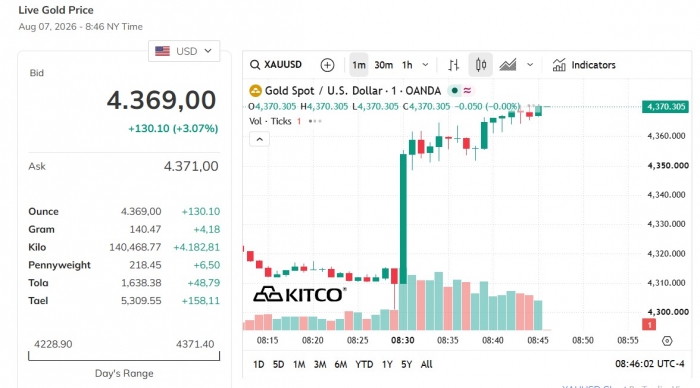700x388 pixels.
Task: Open the Indicators panel
Action: (x=584, y=65)
